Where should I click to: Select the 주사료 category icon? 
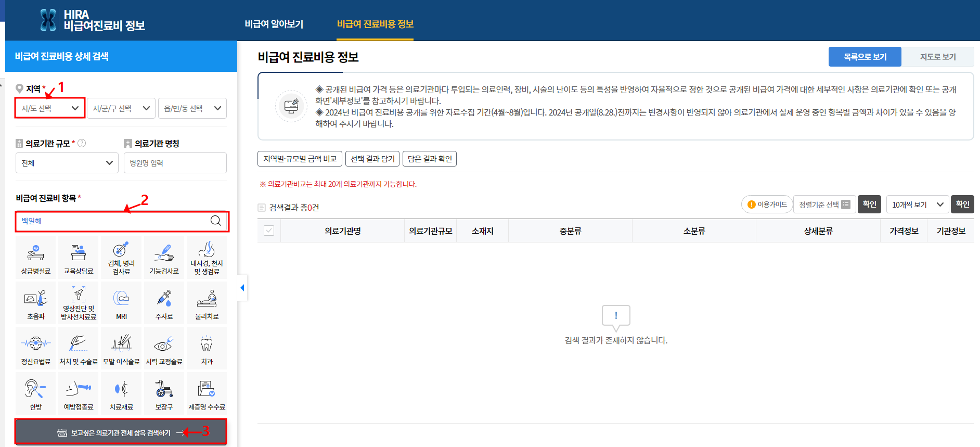coord(164,303)
